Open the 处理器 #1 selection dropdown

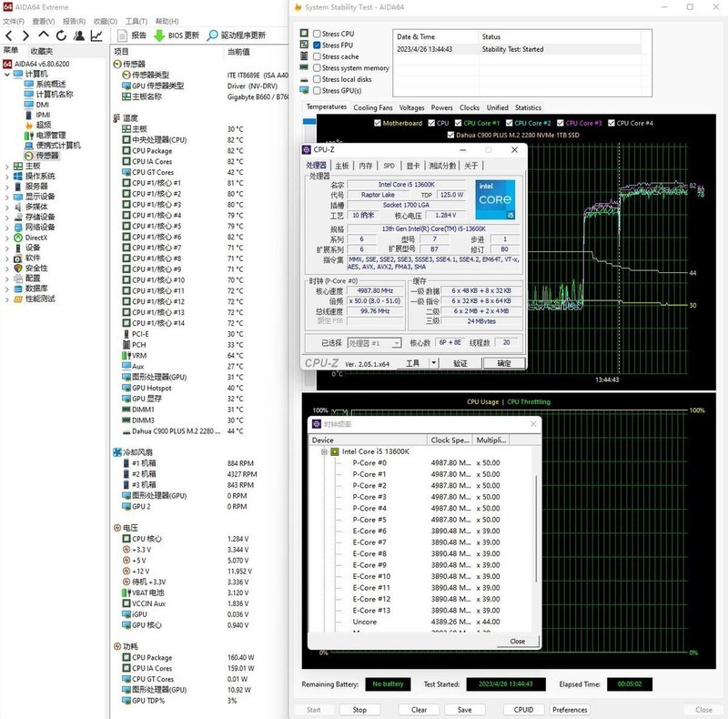pyautogui.click(x=375, y=343)
